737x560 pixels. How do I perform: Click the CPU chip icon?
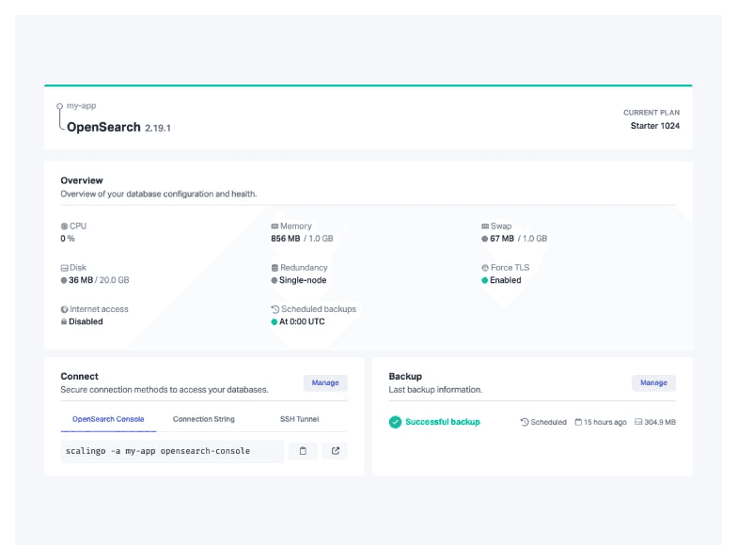[x=64, y=226]
